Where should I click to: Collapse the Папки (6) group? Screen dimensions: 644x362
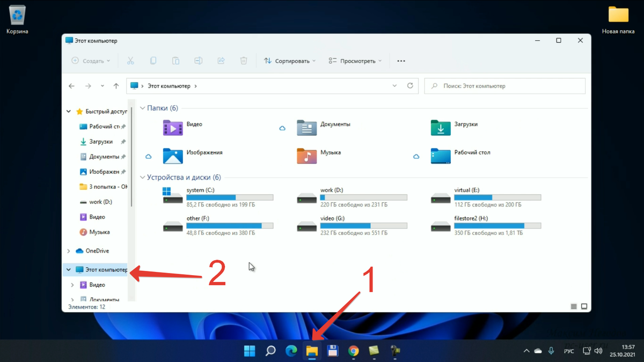click(142, 108)
